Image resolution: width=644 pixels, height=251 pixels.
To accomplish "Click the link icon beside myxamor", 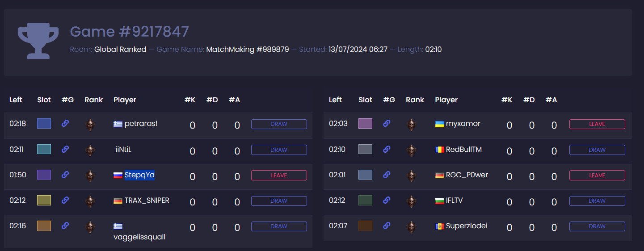I will click(x=387, y=123).
